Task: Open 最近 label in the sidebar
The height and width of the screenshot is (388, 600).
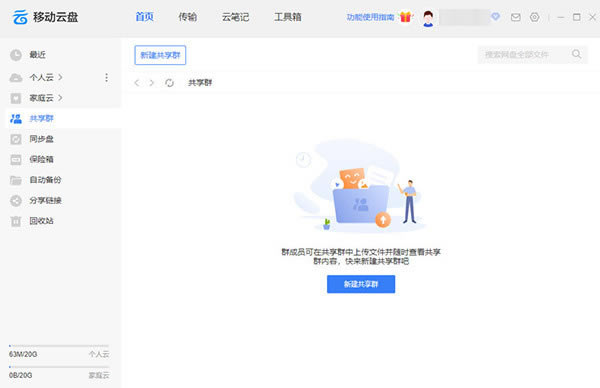Action: coord(38,55)
